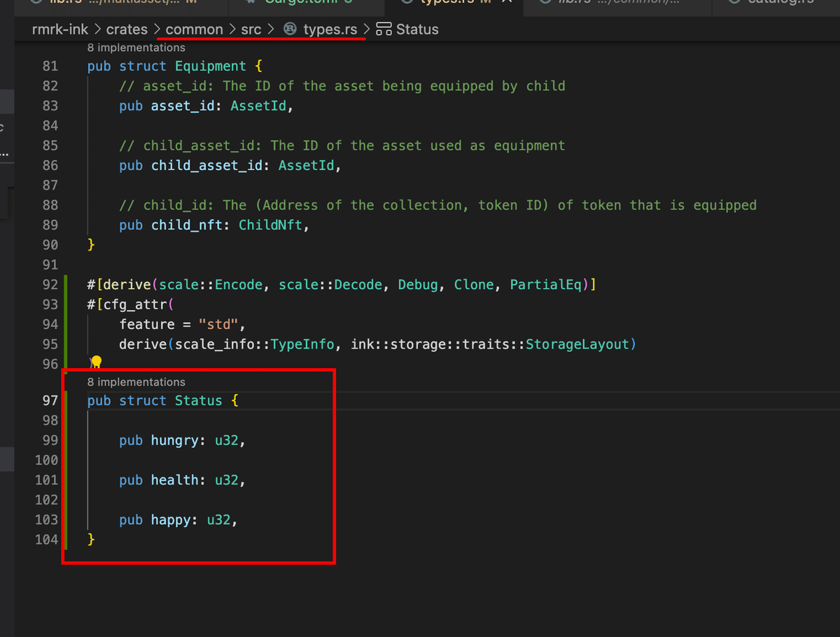Click line number 99 in the gutter

coord(50,441)
